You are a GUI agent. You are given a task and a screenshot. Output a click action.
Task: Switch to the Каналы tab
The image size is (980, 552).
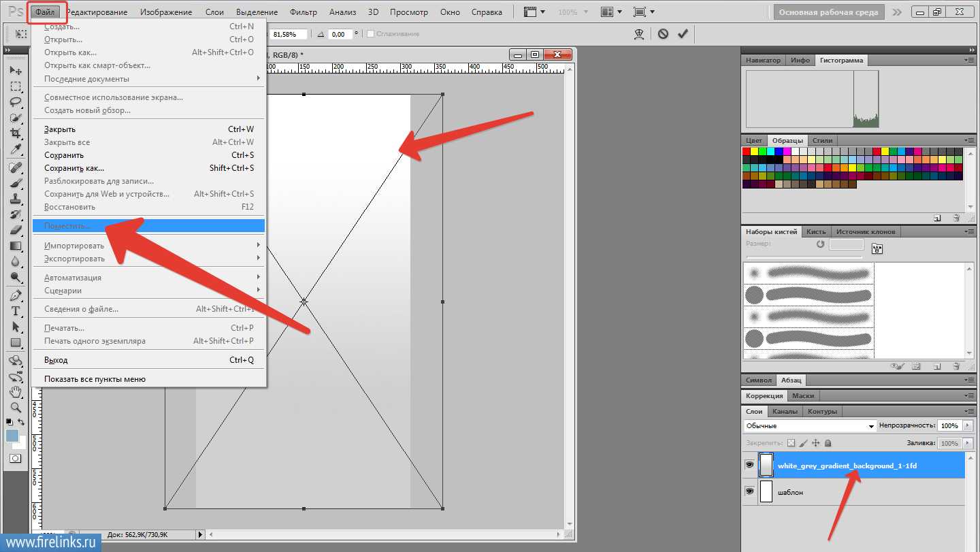[785, 411]
